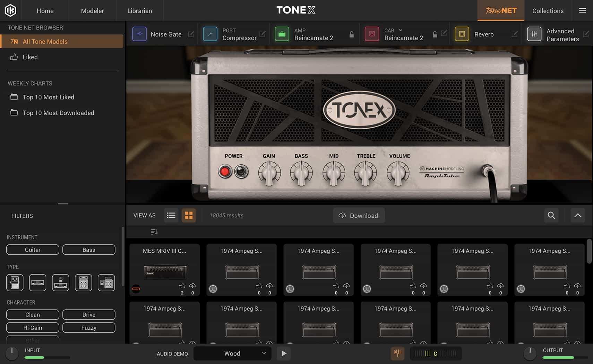This screenshot has width=593, height=364.
Task: Toggle the Hi-Gain character filter
Action: pyautogui.click(x=33, y=328)
